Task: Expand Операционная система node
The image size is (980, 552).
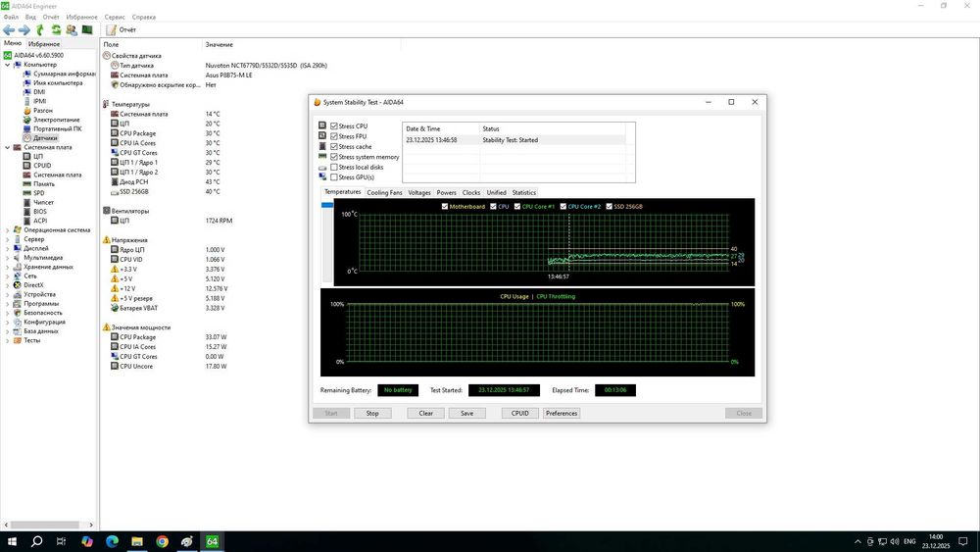Action: (8, 230)
